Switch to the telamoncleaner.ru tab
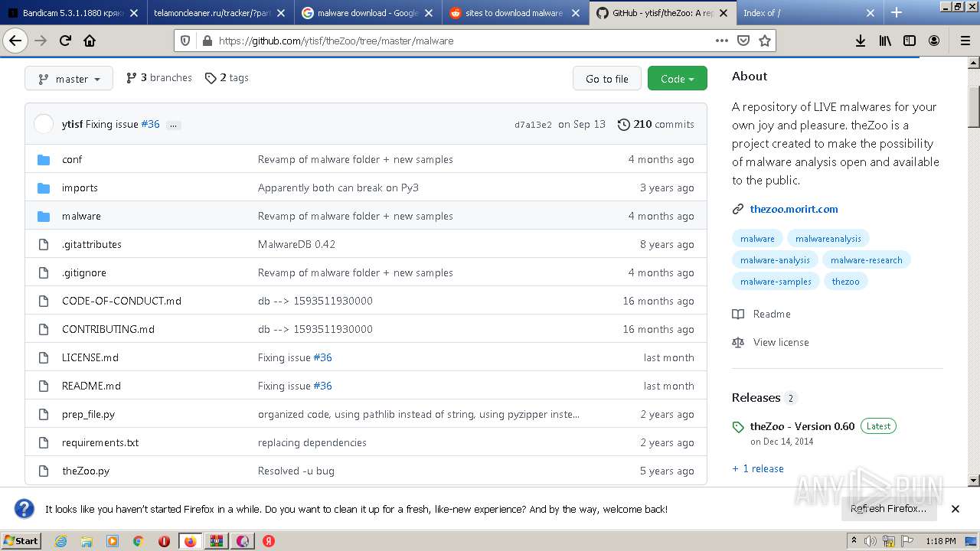 click(x=220, y=13)
